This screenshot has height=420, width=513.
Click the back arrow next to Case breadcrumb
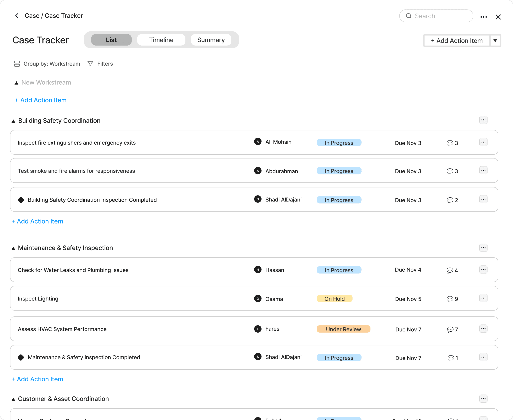pos(17,16)
